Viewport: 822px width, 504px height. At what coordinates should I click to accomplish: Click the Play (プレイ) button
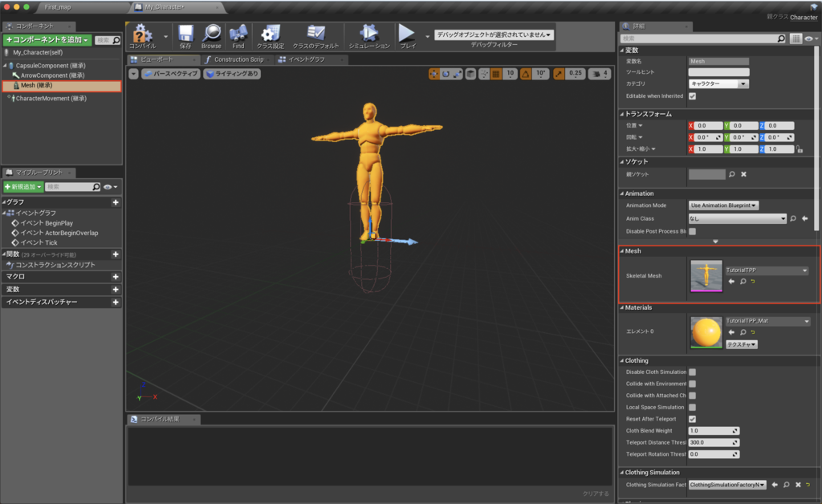click(407, 35)
